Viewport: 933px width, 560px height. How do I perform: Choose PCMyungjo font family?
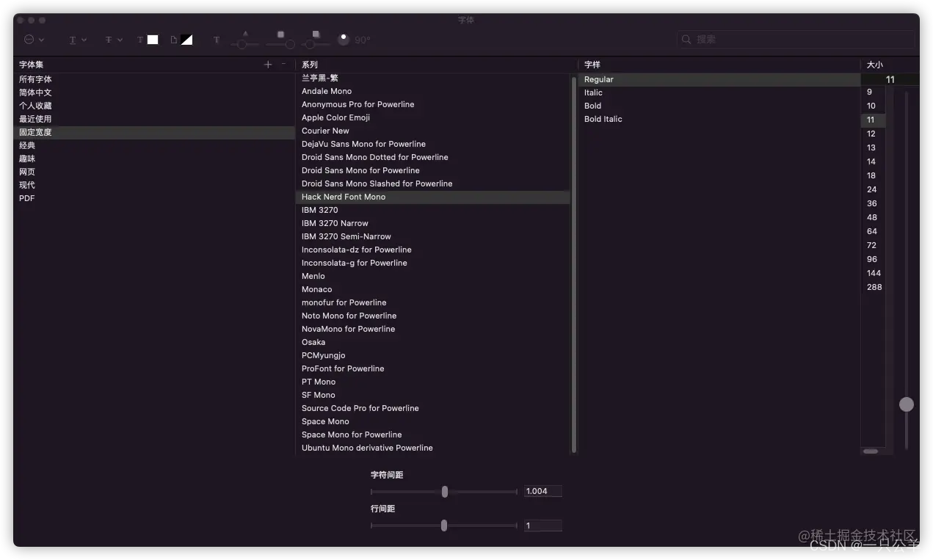(433, 355)
